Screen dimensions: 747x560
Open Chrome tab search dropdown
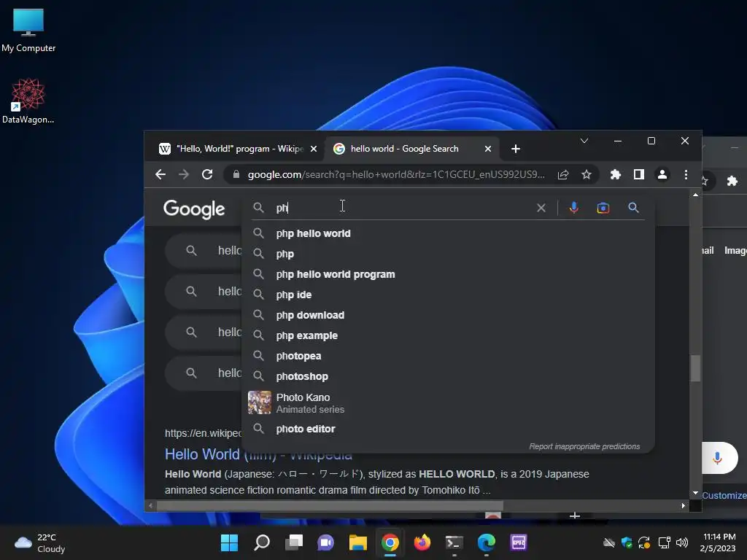584,141
